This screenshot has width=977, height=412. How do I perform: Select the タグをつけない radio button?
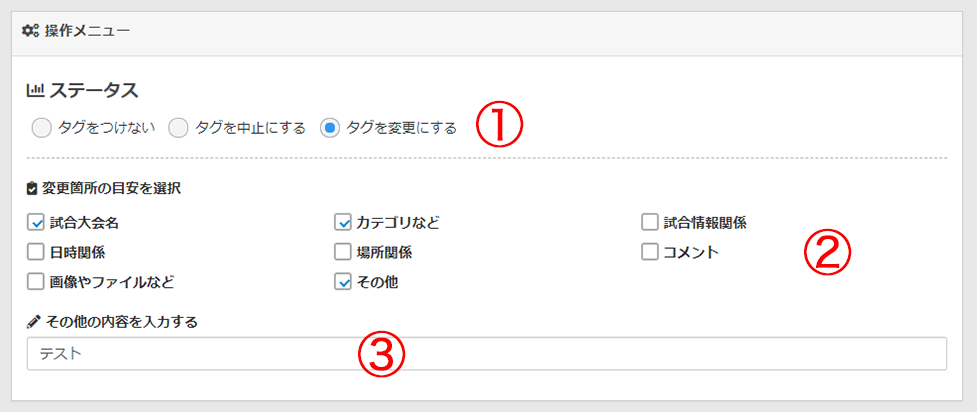[41, 128]
